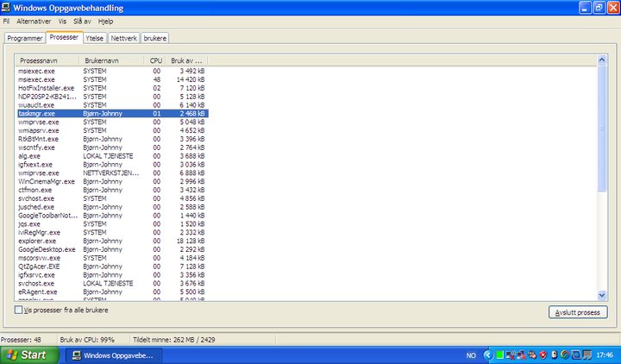621x364 pixels.
Task: Open the Vis menu
Action: [x=62, y=22]
